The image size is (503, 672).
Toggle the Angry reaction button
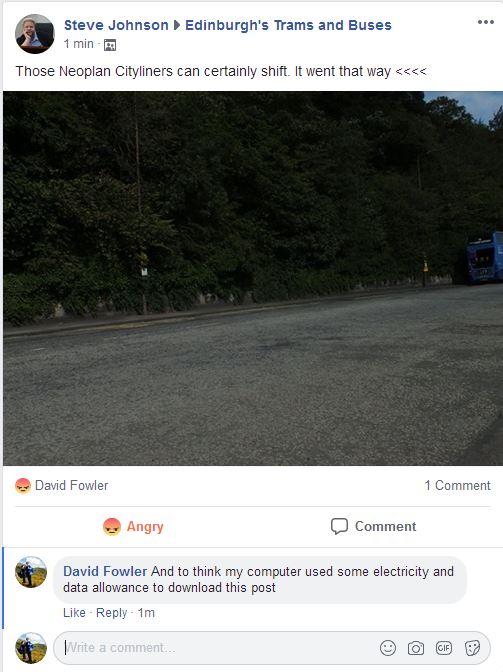[x=133, y=526]
